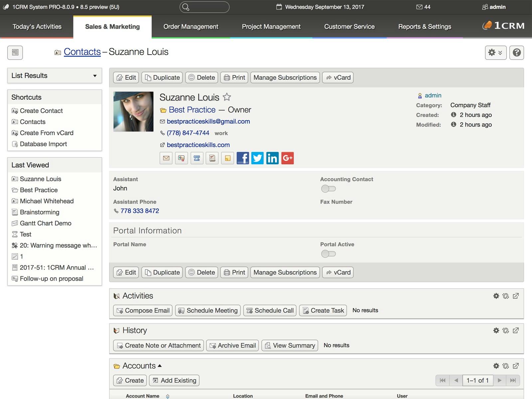
Task: Collapse the Accounts panel arrow
Action: pyautogui.click(x=160, y=366)
